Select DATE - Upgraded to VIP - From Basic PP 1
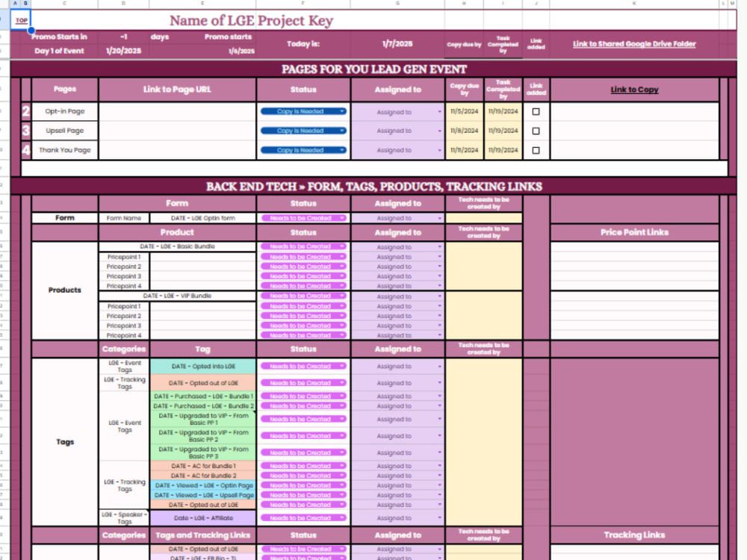This screenshot has width=747, height=560. [203, 419]
